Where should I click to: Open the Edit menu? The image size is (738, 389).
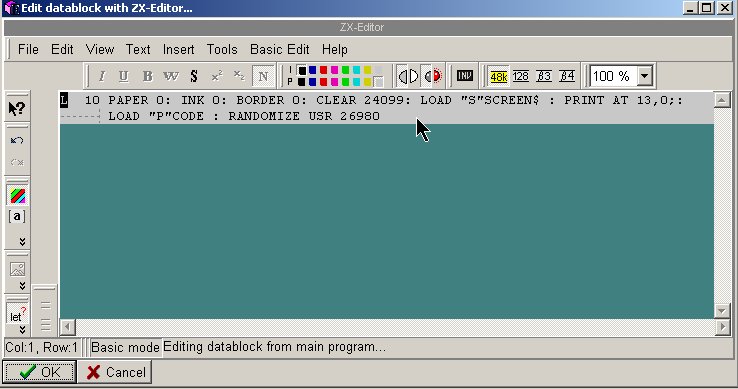pyautogui.click(x=62, y=49)
